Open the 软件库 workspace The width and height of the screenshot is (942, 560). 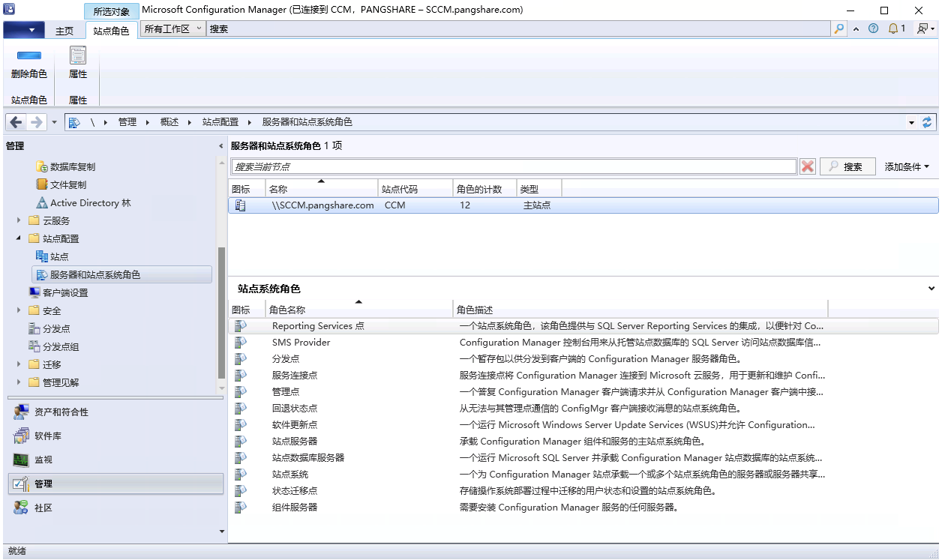click(x=115, y=436)
